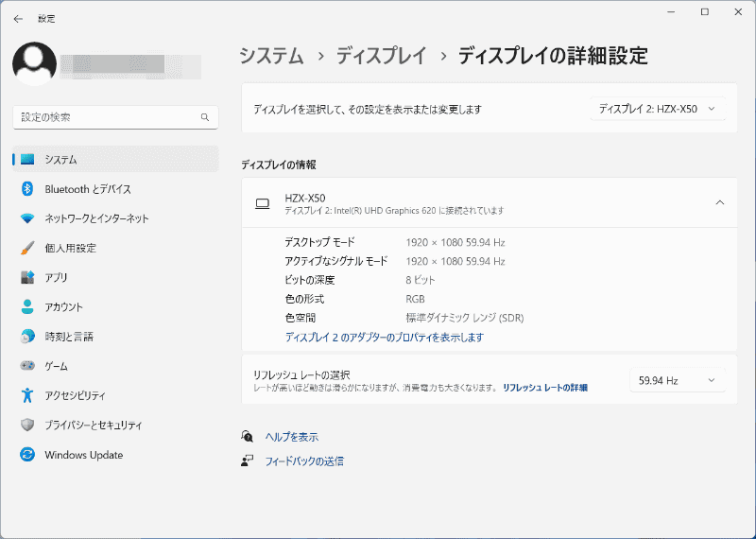Click the デスクトップ モード 1920 × 1080 value
The image size is (756, 539).
point(455,242)
